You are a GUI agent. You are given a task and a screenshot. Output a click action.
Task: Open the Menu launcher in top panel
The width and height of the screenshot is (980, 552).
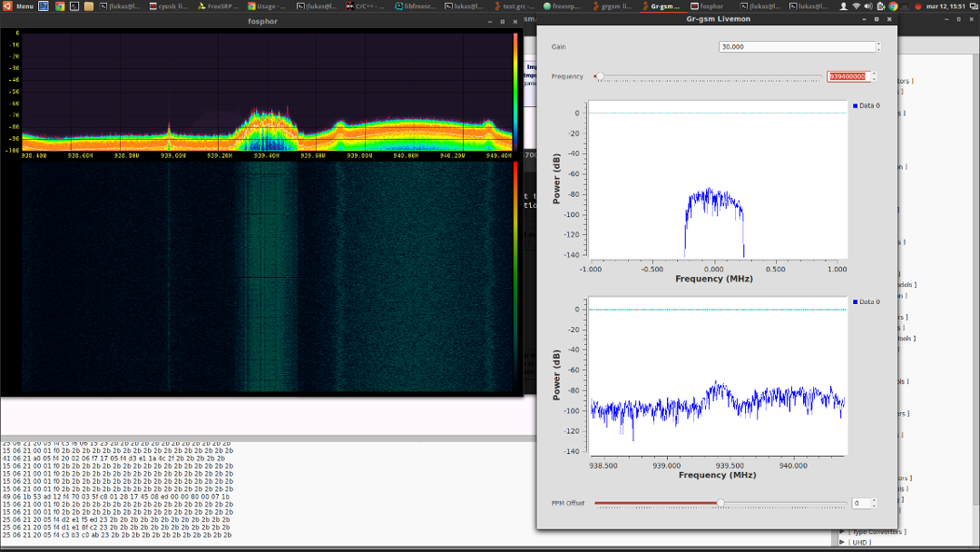tap(19, 6)
